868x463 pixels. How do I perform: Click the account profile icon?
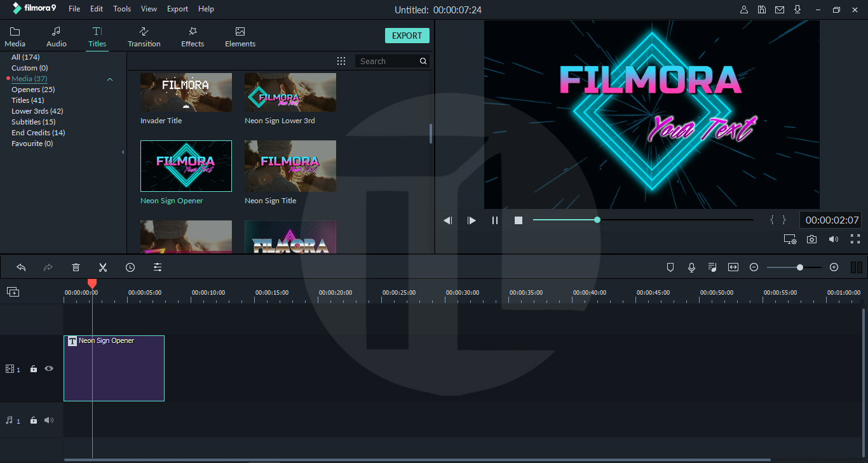744,10
